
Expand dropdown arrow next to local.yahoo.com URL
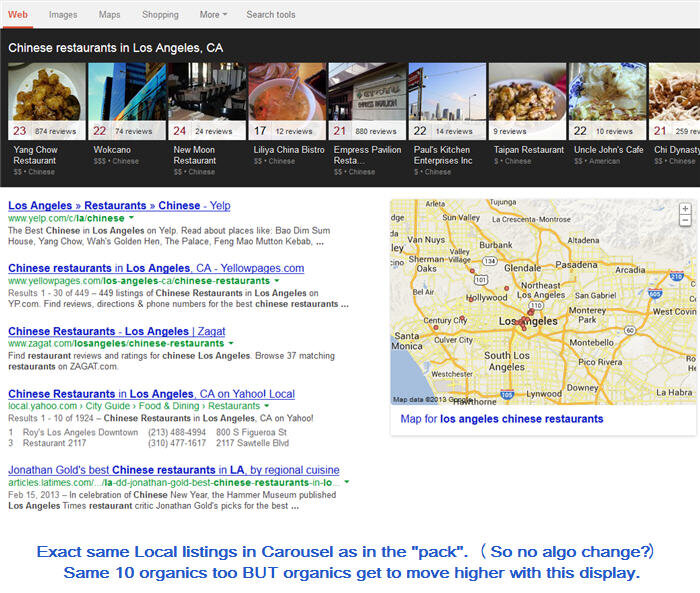pos(267,406)
